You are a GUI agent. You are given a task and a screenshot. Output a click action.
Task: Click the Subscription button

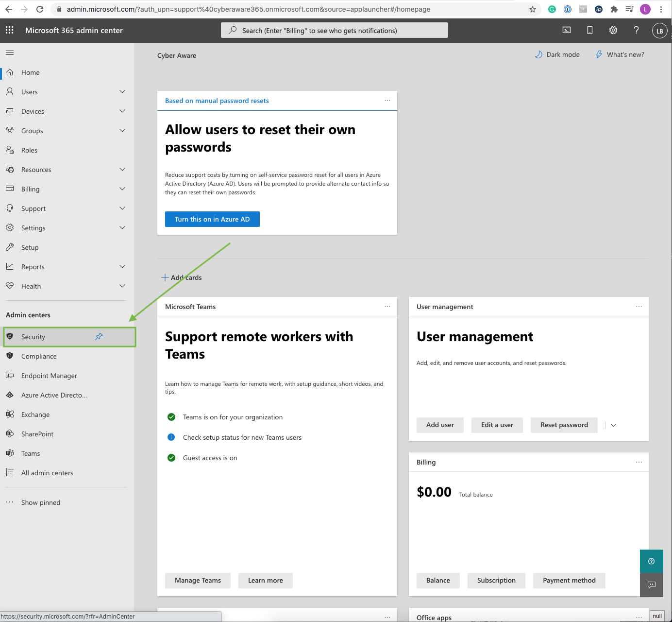pyautogui.click(x=496, y=580)
